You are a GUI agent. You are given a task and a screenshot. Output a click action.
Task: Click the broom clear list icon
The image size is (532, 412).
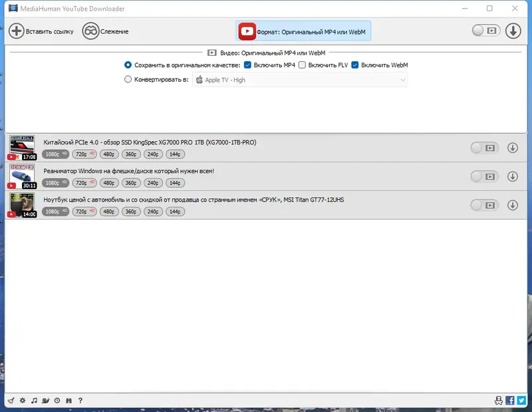tap(11, 401)
